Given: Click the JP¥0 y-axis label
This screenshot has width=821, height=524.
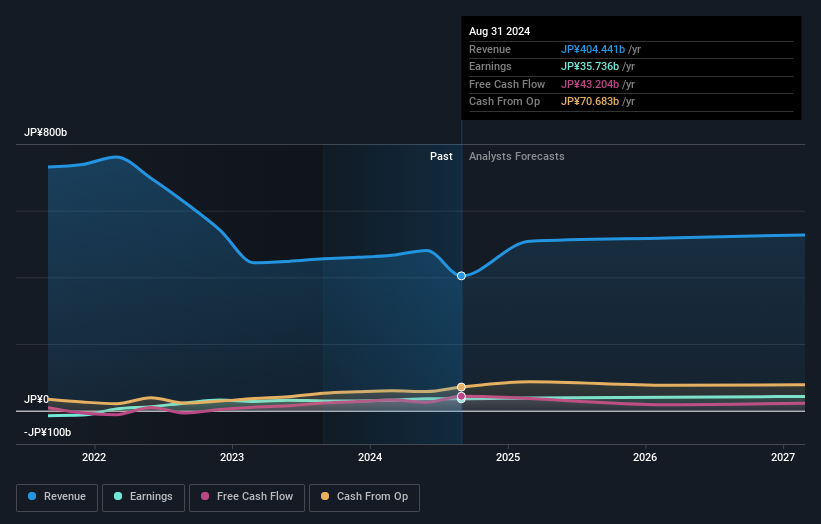Looking at the screenshot, I should click(36, 399).
